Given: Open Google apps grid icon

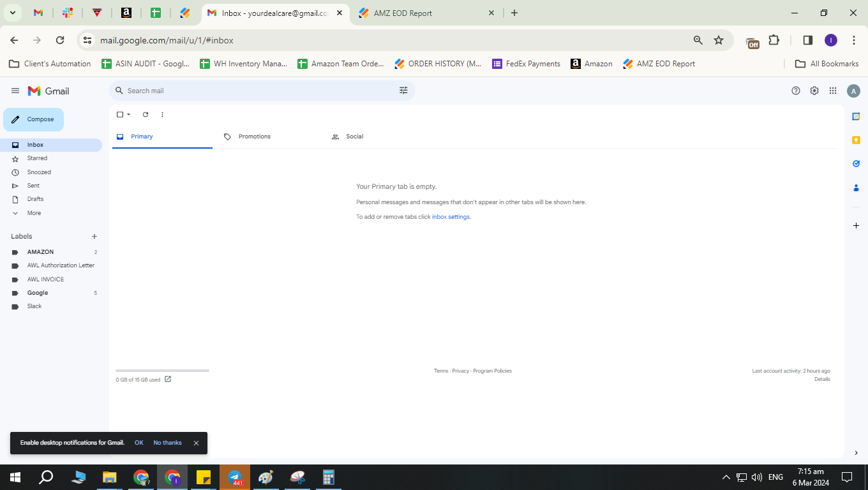Looking at the screenshot, I should 833,91.
